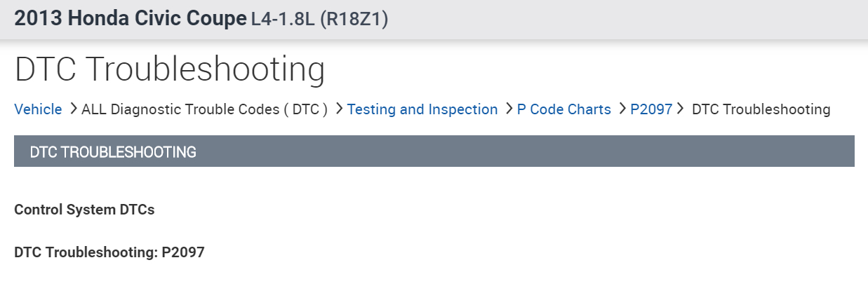Click the bold DTC Troubleshooting: P2097 heading
Image resolution: width=868 pixels, height=293 pixels.
click(109, 252)
